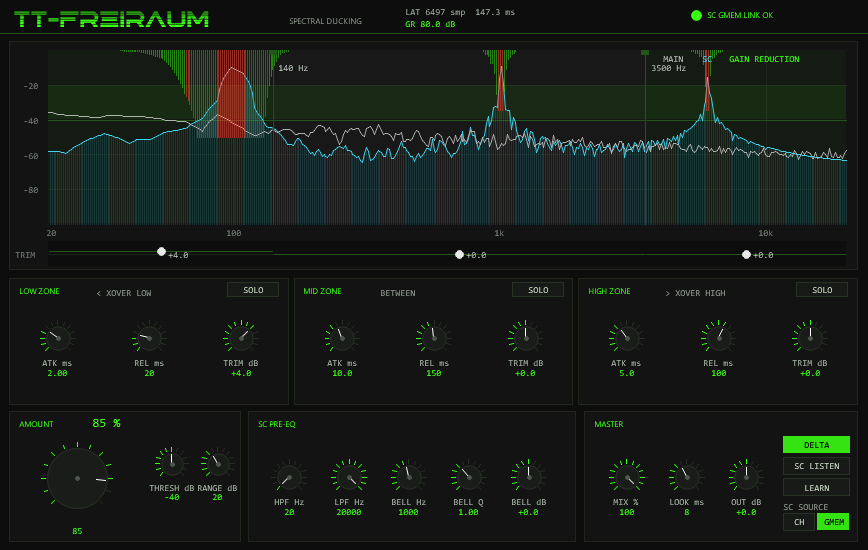Click the GR 80.0 dB readout
The image size is (868, 550).
click(x=430, y=24)
